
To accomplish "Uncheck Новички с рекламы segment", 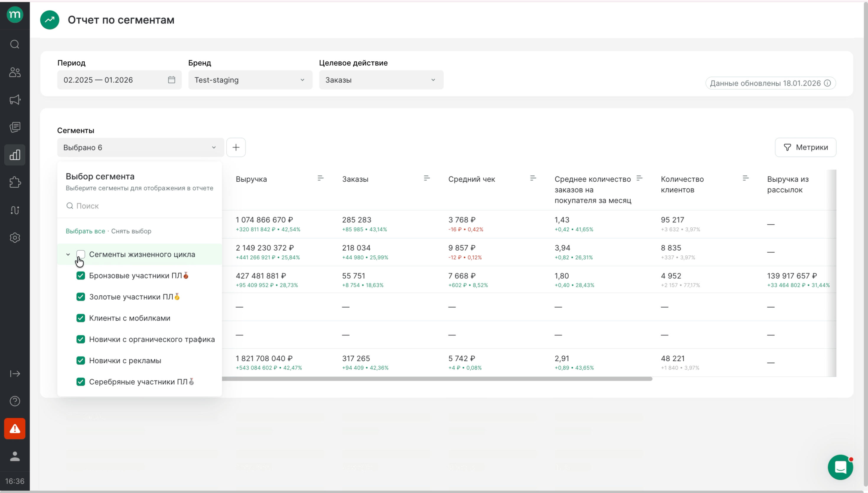I will [x=81, y=361].
